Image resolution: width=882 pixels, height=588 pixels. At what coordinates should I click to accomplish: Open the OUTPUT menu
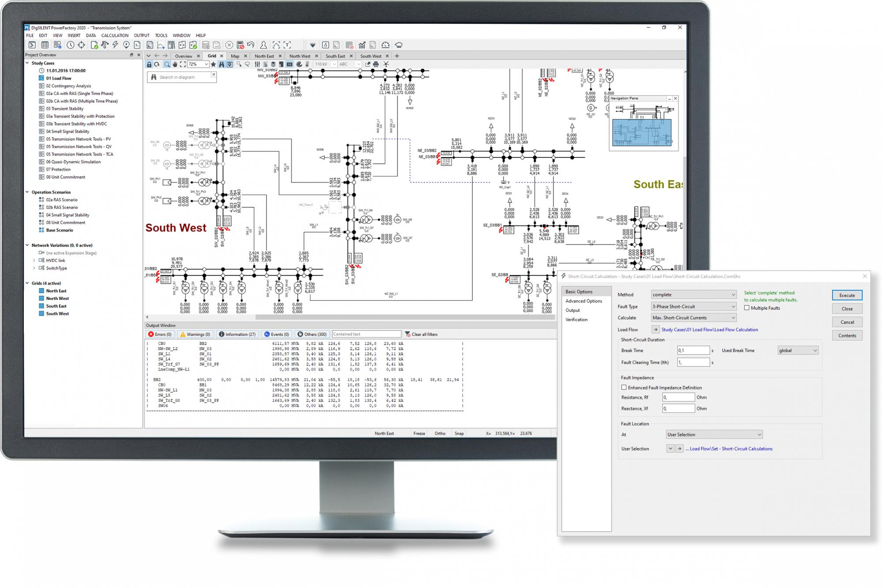pos(142,36)
